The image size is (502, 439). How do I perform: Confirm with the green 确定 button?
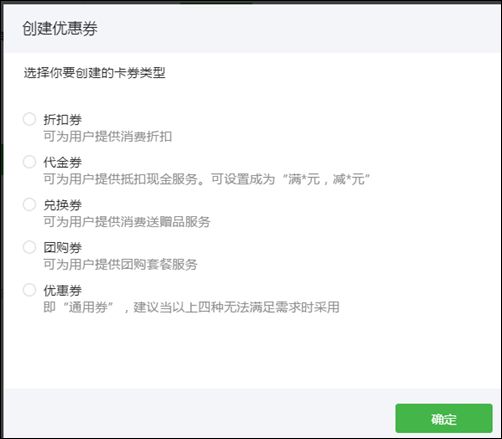pyautogui.click(x=444, y=418)
